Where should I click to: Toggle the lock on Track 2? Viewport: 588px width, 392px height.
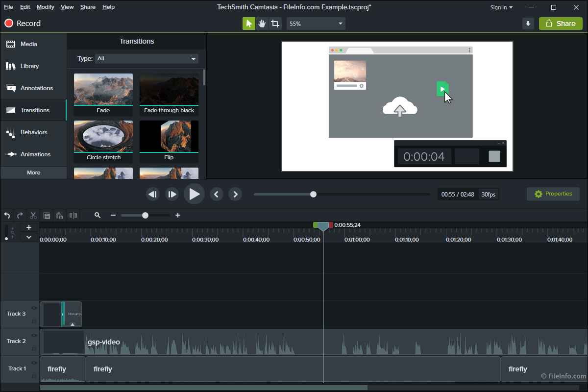coord(34,348)
